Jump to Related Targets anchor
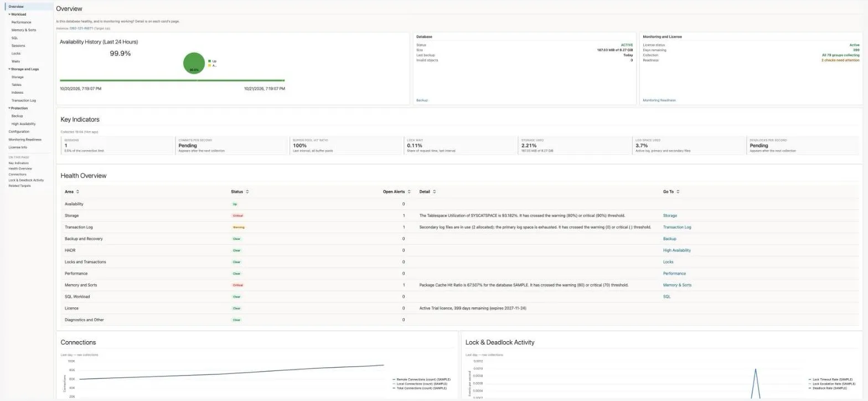 [19, 186]
